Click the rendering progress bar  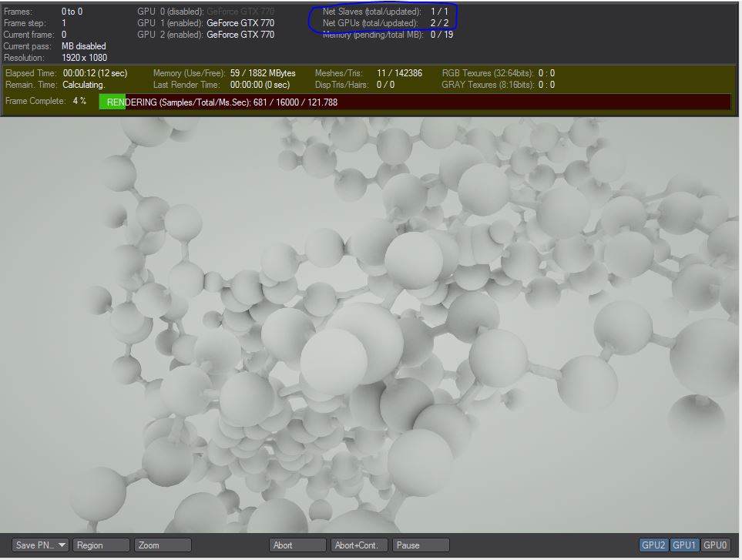tap(415, 102)
